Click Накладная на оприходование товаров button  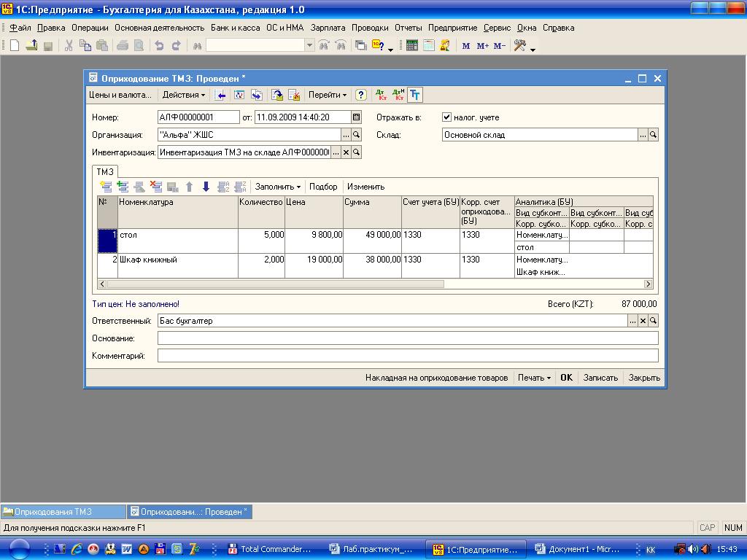pyautogui.click(x=436, y=378)
